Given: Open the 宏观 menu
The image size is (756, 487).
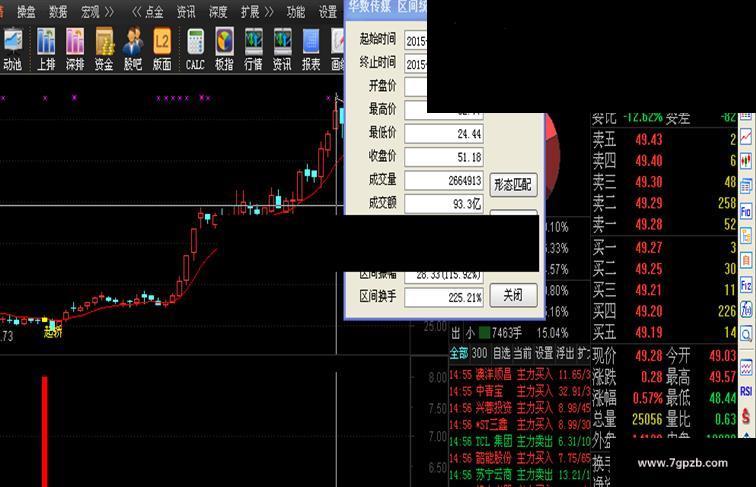Looking at the screenshot, I should coord(90,12).
